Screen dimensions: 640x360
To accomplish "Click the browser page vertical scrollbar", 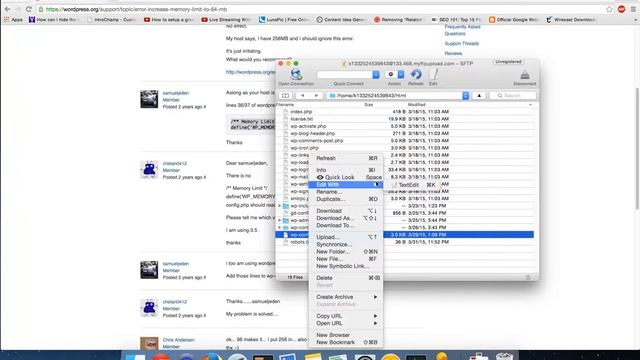I will [x=637, y=149].
